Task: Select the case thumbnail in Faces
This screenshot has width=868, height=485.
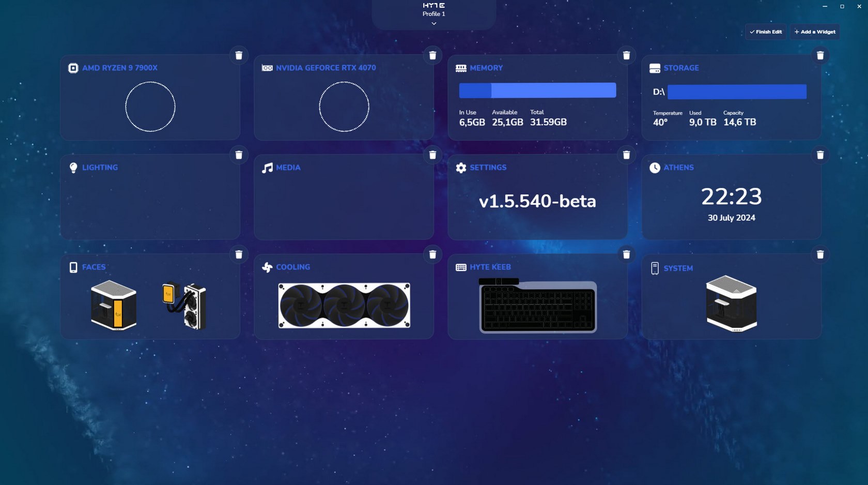Action: click(114, 305)
